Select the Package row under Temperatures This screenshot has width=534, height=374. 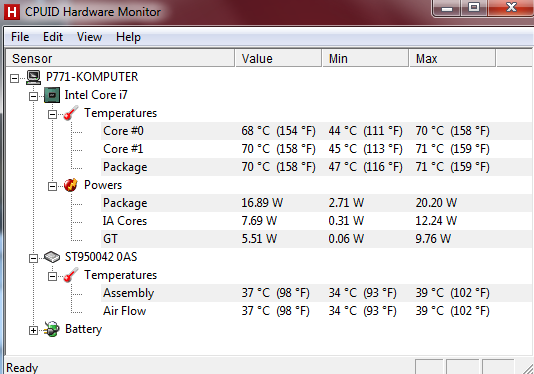pos(316,167)
